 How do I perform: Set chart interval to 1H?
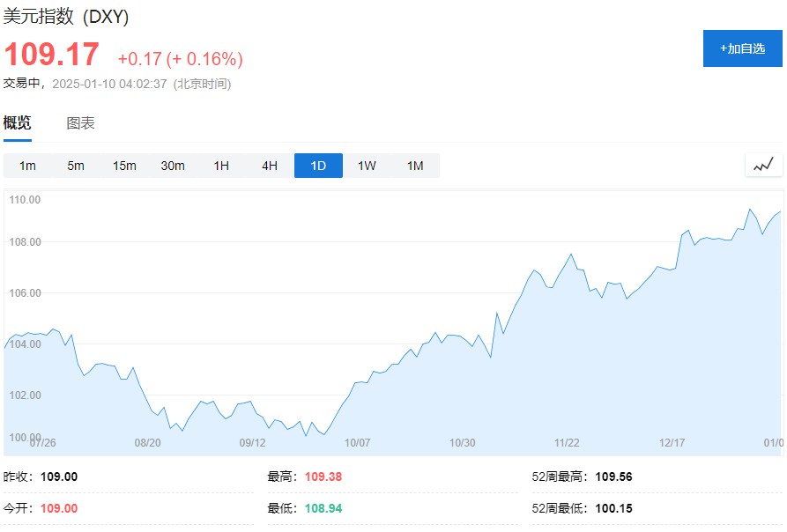click(221, 166)
